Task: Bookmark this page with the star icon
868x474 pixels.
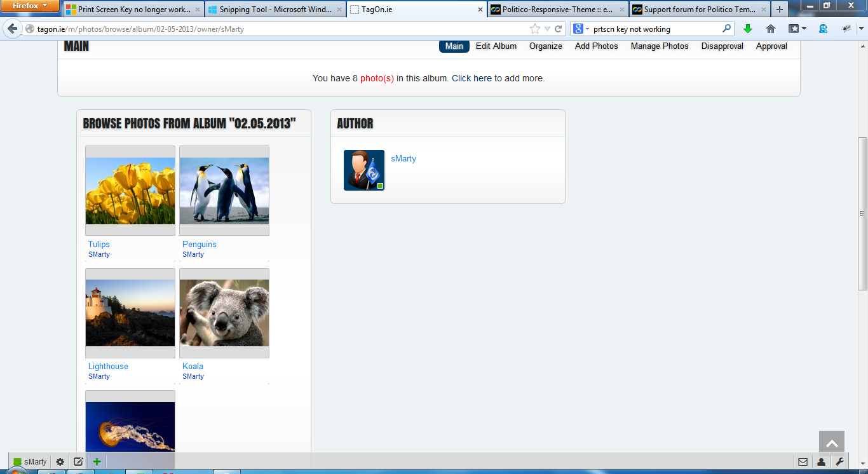Action: 534,29
